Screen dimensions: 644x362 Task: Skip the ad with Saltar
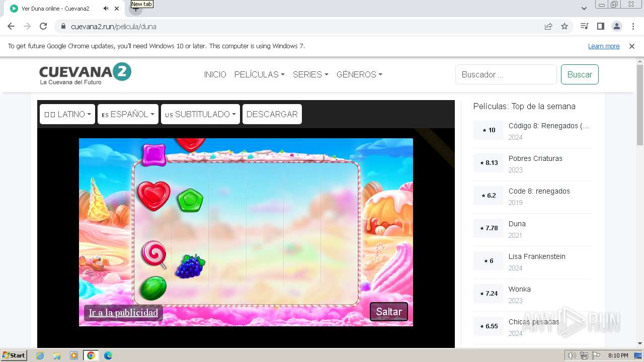389,312
